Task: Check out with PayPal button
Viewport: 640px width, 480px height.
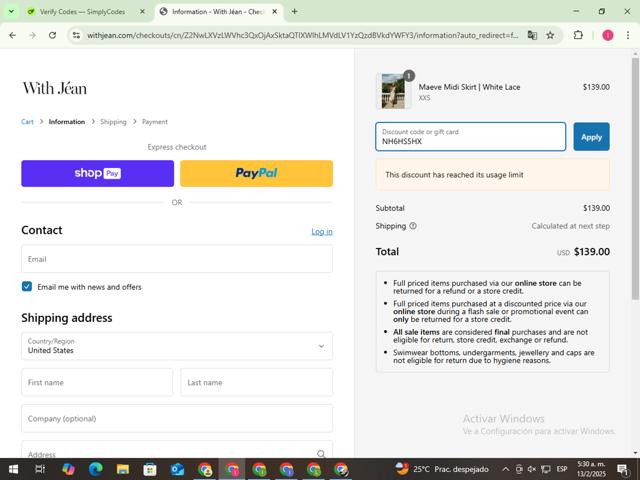Action: coord(256,173)
